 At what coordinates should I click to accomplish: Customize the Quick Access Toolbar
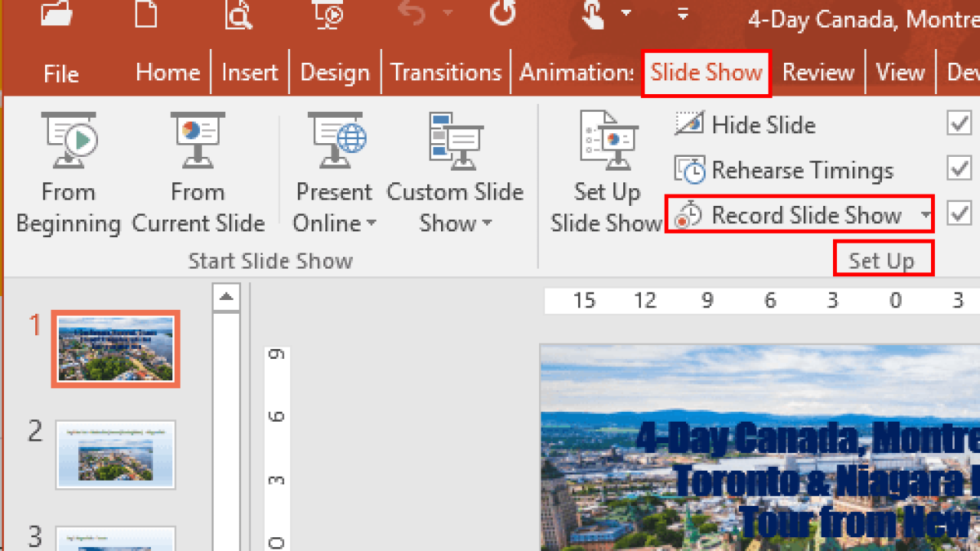(x=683, y=13)
